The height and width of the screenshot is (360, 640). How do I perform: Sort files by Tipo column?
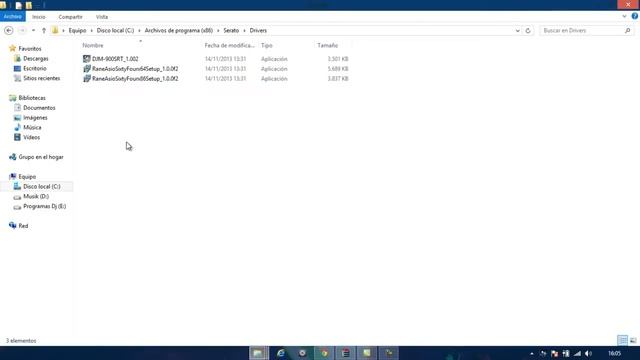267,45
